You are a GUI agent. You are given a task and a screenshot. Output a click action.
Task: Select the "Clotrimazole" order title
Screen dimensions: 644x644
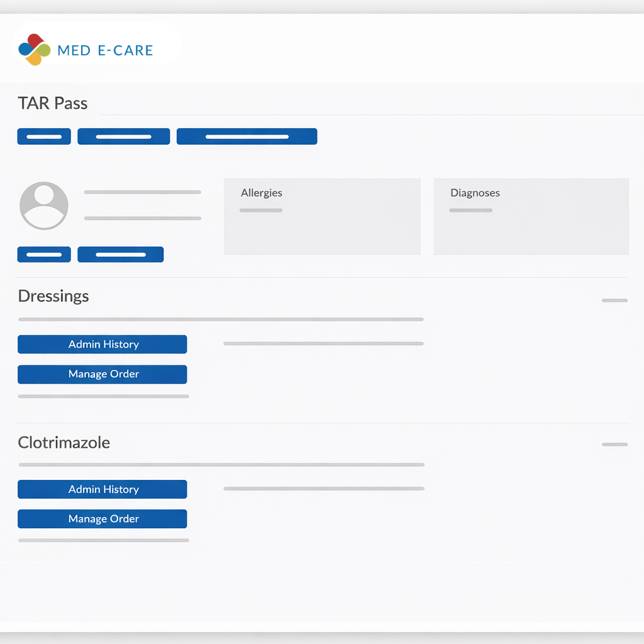coord(64,442)
